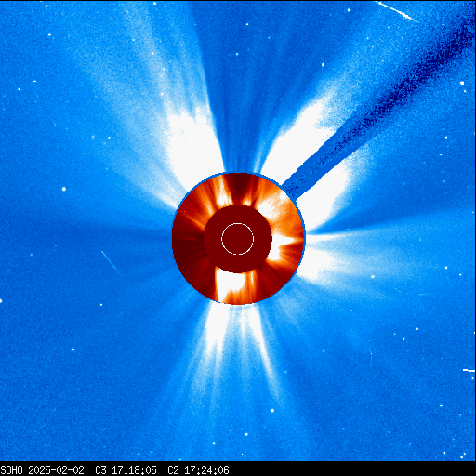This screenshot has width=476, height=476.
Task: Click the SOHO label in the footer
Action: 12,470
